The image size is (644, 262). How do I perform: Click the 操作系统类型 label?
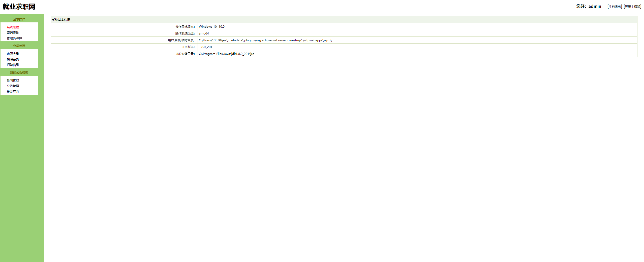(185, 33)
